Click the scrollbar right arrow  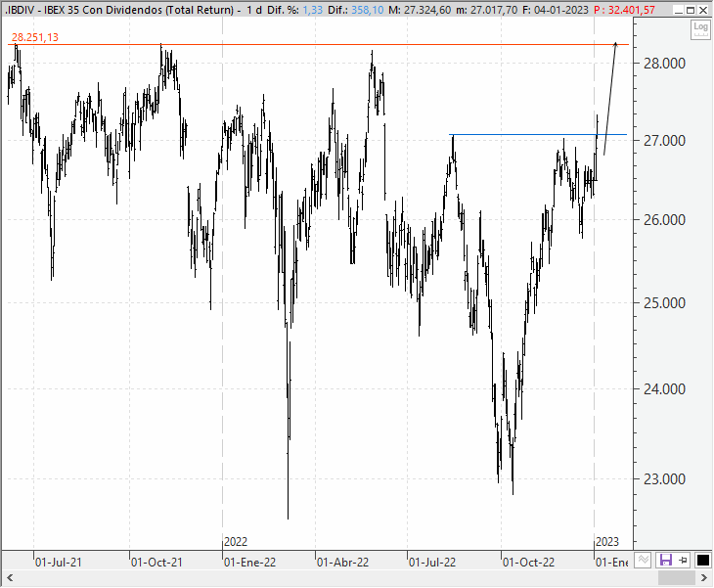click(x=703, y=578)
